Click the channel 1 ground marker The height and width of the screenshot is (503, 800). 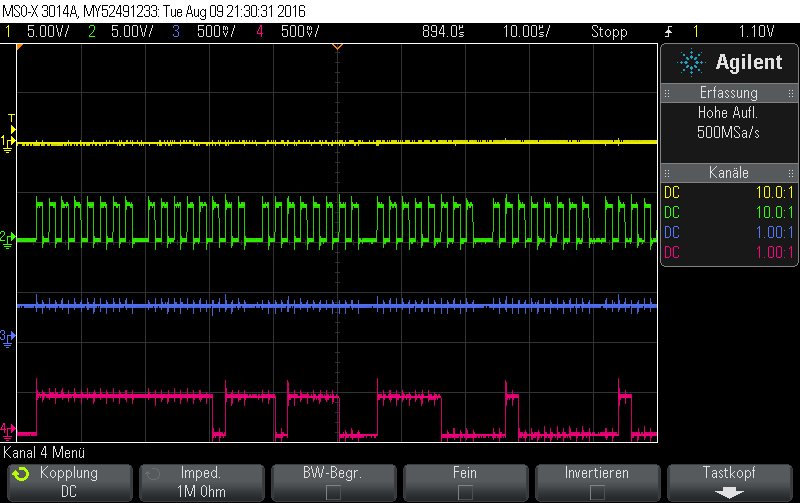(7, 143)
